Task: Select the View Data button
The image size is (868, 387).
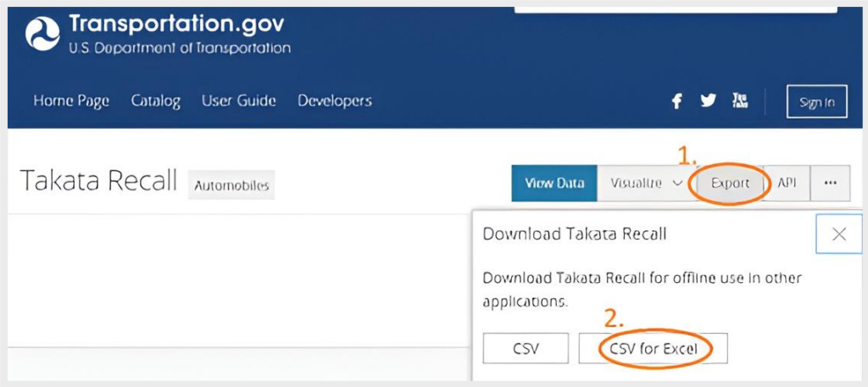Action: [554, 183]
